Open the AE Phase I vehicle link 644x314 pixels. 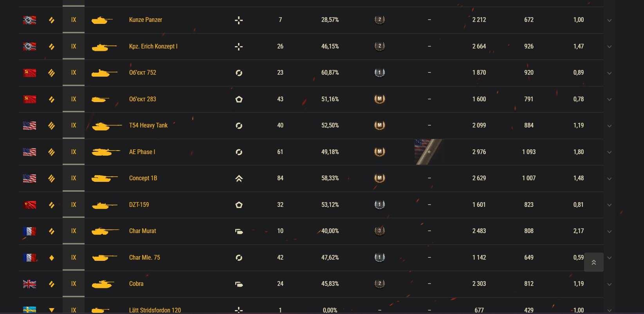[x=142, y=152]
